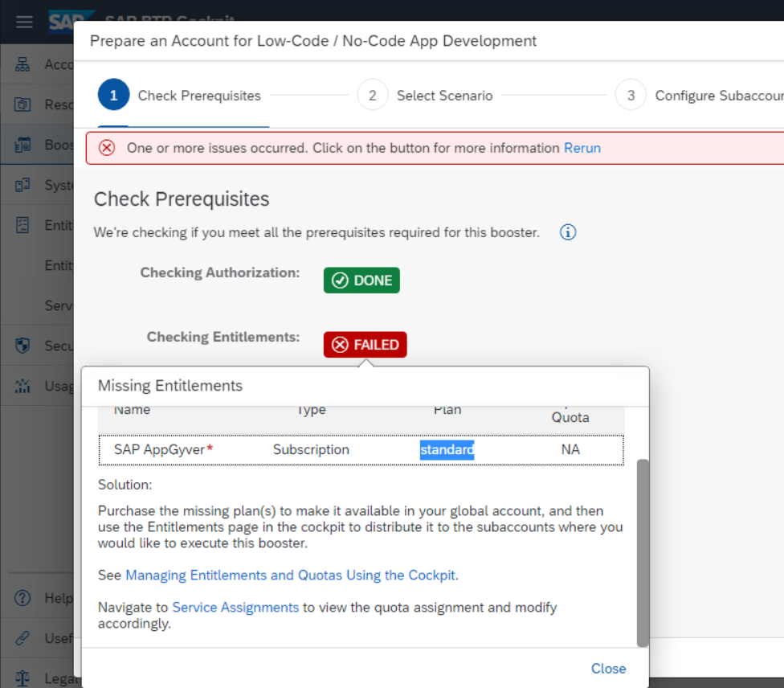This screenshot has width=784, height=688.
Task: Click Check Prerequisites heading
Action: coord(182,199)
